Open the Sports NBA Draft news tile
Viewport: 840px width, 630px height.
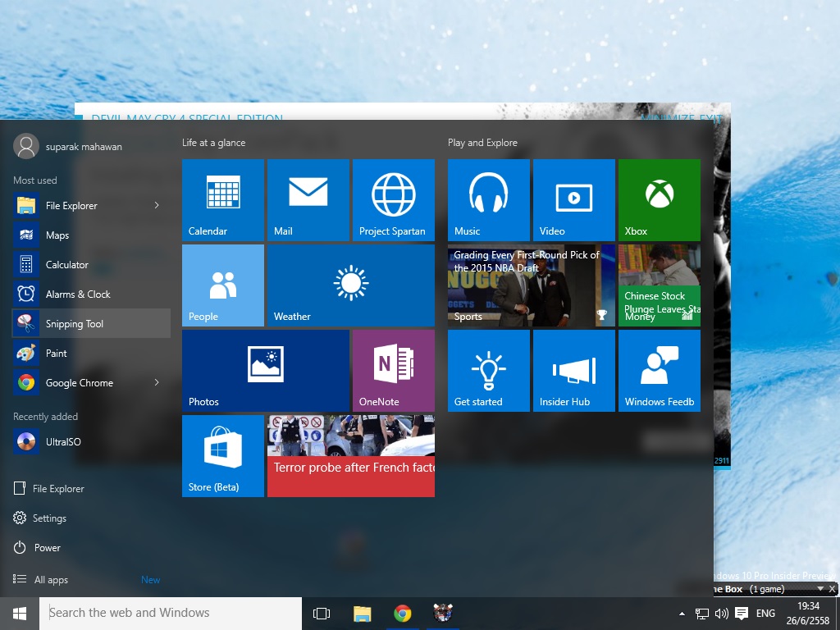click(x=532, y=285)
